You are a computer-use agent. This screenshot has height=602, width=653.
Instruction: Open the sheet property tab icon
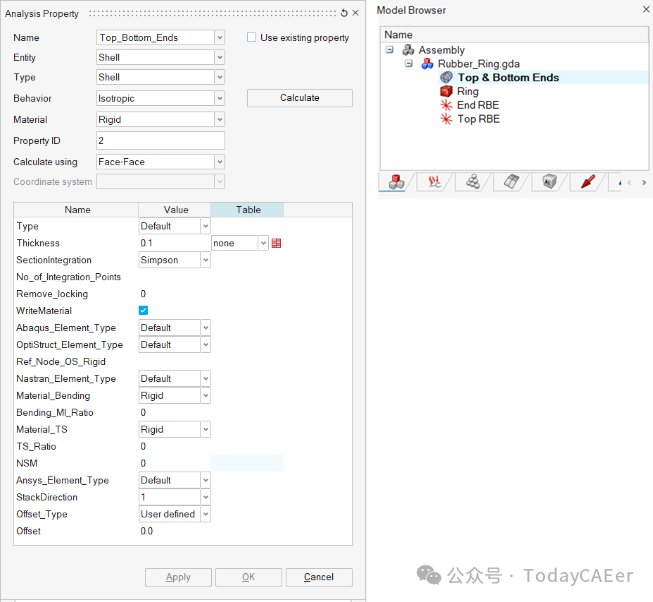click(x=511, y=182)
